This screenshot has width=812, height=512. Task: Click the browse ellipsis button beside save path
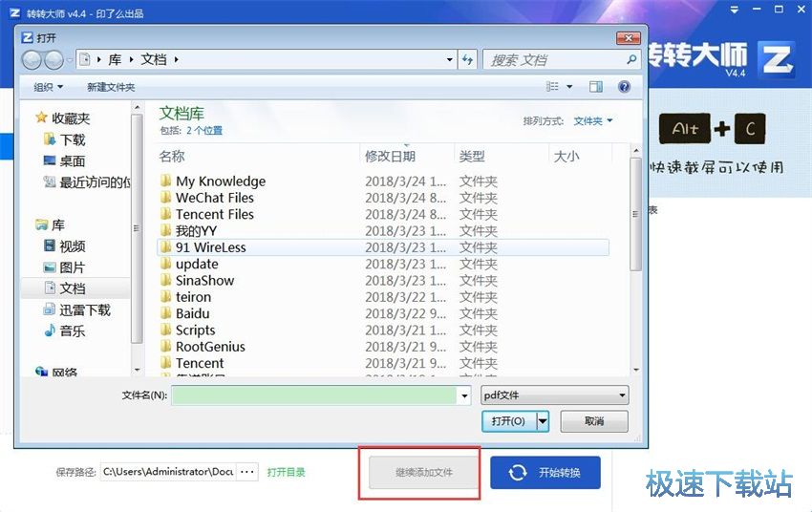point(247,472)
